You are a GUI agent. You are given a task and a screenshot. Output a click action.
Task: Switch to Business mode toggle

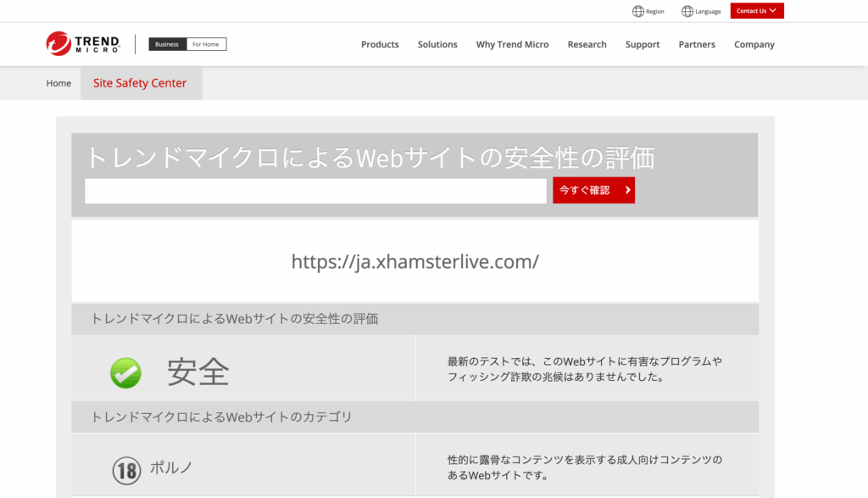pyautogui.click(x=167, y=44)
